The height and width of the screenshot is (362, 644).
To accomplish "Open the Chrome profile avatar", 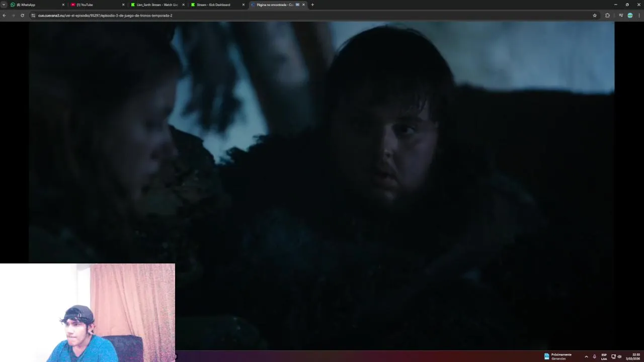I will [630, 16].
